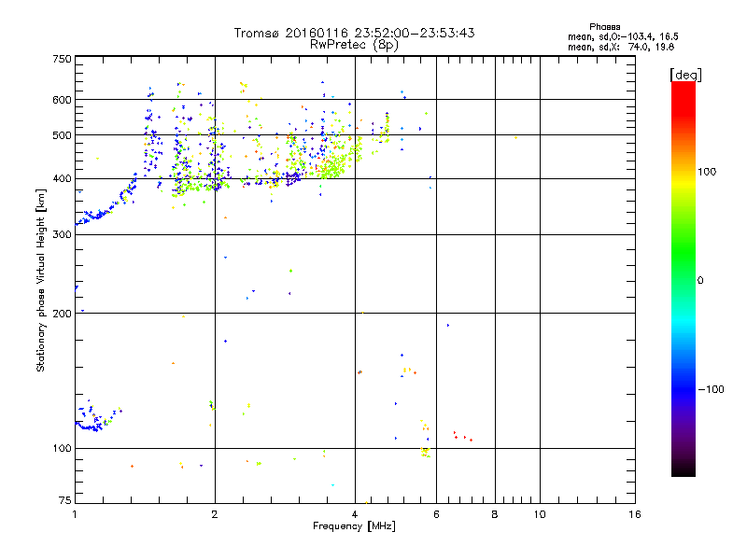Click the colorbar tick label -100
The width and height of the screenshot is (747, 560).
coord(710,389)
